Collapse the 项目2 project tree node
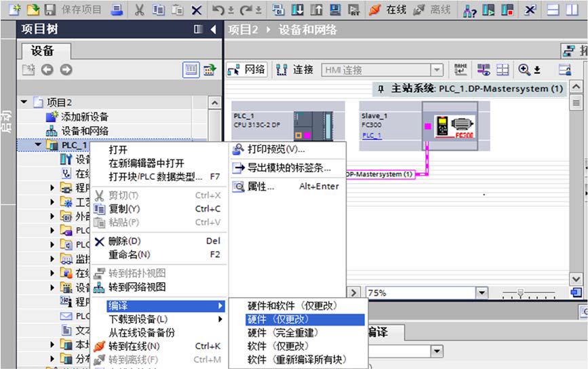 pyautogui.click(x=25, y=102)
